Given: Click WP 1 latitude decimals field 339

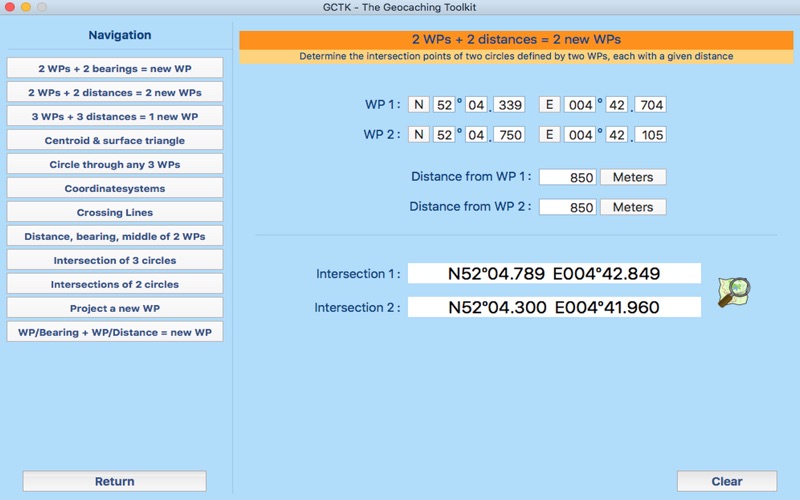Looking at the screenshot, I should 509,105.
